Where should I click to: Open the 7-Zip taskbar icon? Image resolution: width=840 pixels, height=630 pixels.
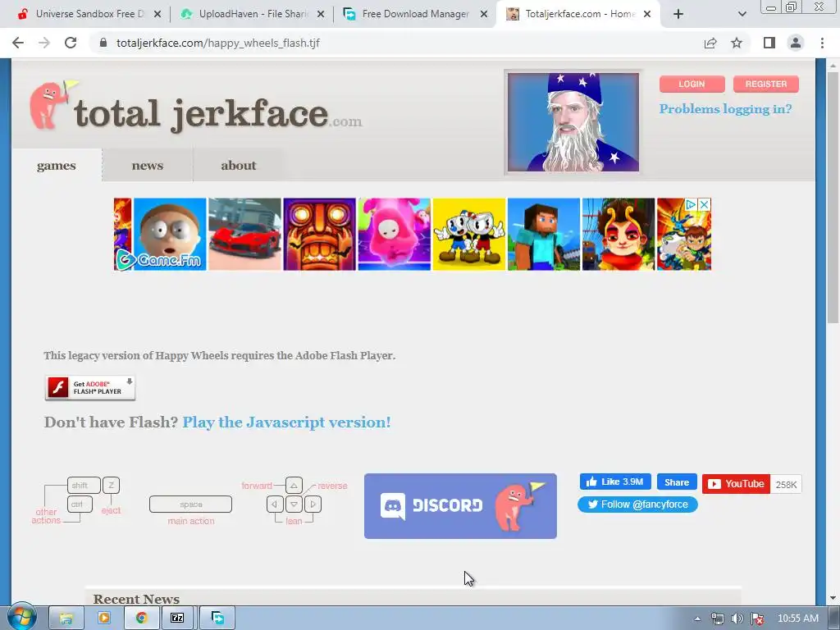pyautogui.click(x=177, y=619)
